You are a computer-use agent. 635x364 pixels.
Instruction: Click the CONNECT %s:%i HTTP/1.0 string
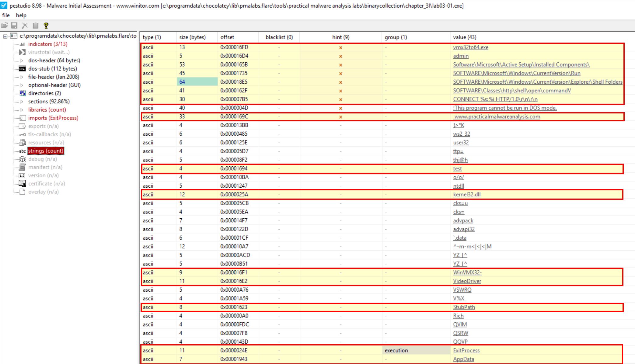click(495, 99)
